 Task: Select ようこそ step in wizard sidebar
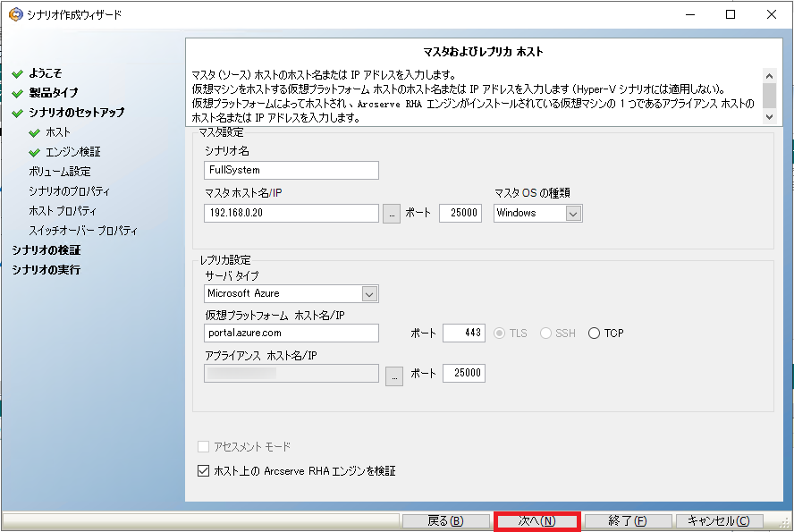tap(45, 73)
